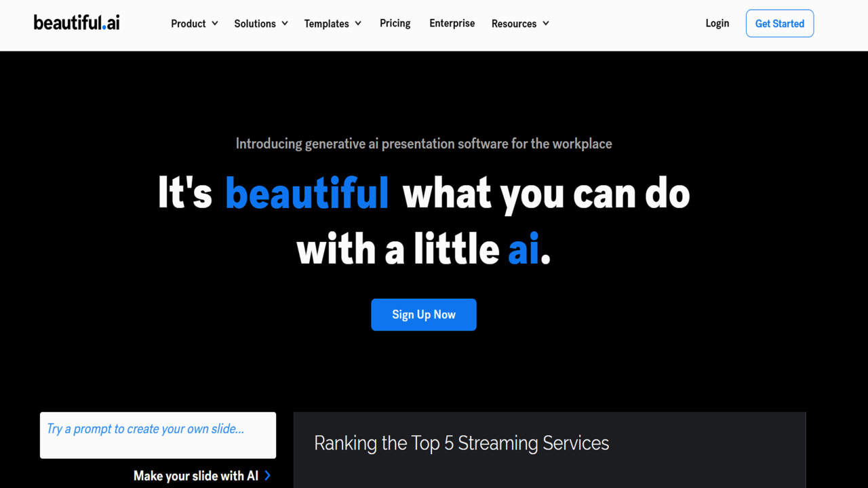
Task: Click the Get Started button
Action: 780,24
